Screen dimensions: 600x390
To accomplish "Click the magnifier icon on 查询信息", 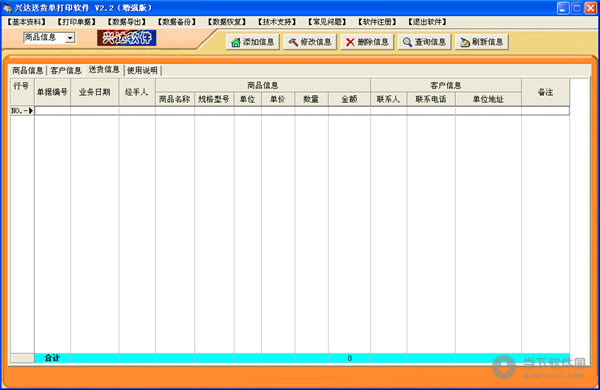I will coord(408,42).
